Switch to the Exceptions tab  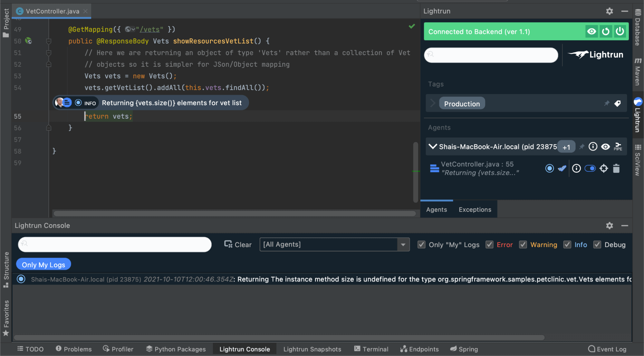(475, 210)
